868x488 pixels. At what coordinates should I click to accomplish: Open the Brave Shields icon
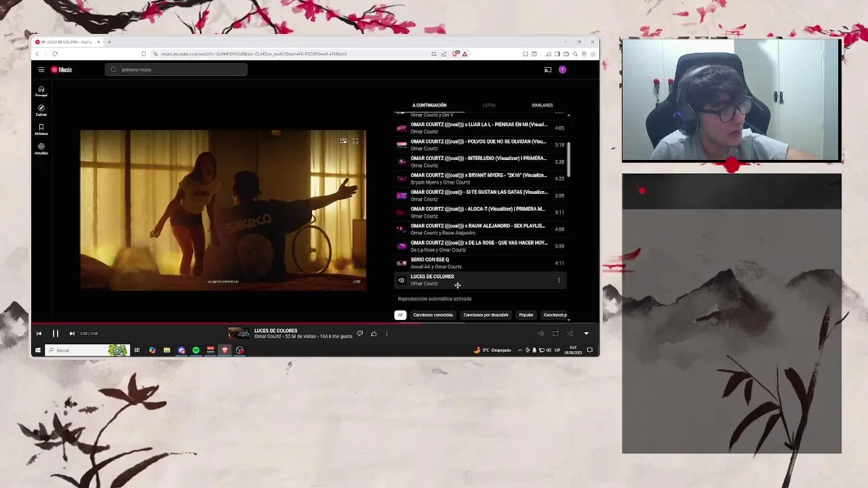[456, 54]
